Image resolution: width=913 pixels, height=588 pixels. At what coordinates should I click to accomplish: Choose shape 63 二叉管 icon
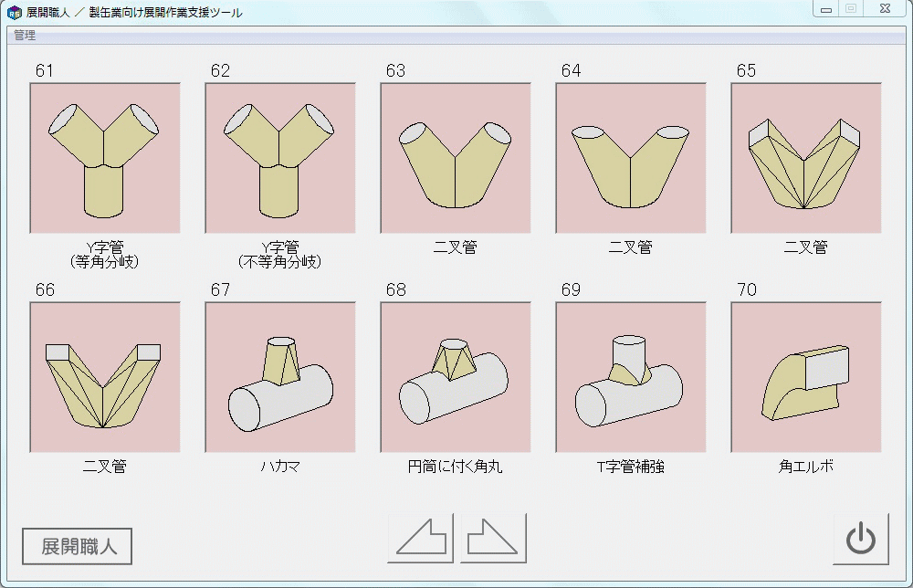456,158
